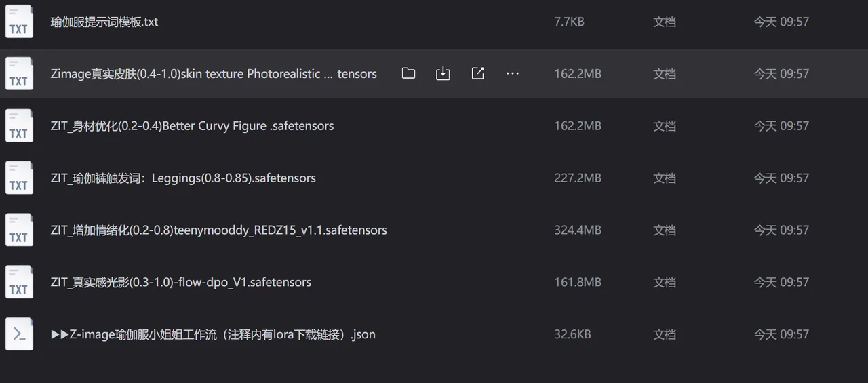
Task: Click the 324.4MB size cell
Action: click(x=578, y=230)
